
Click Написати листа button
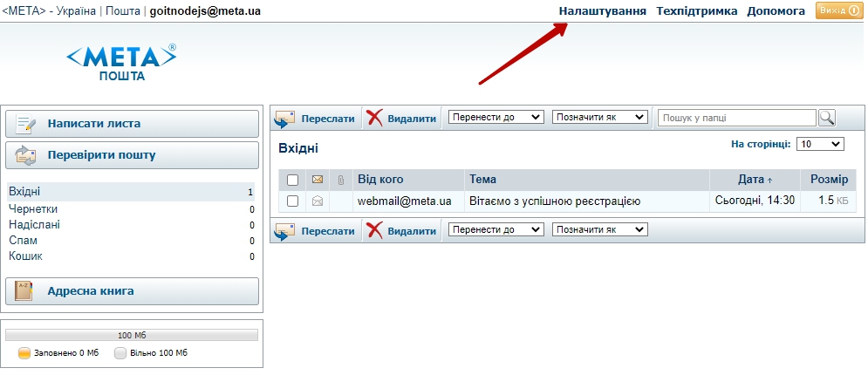pos(133,124)
